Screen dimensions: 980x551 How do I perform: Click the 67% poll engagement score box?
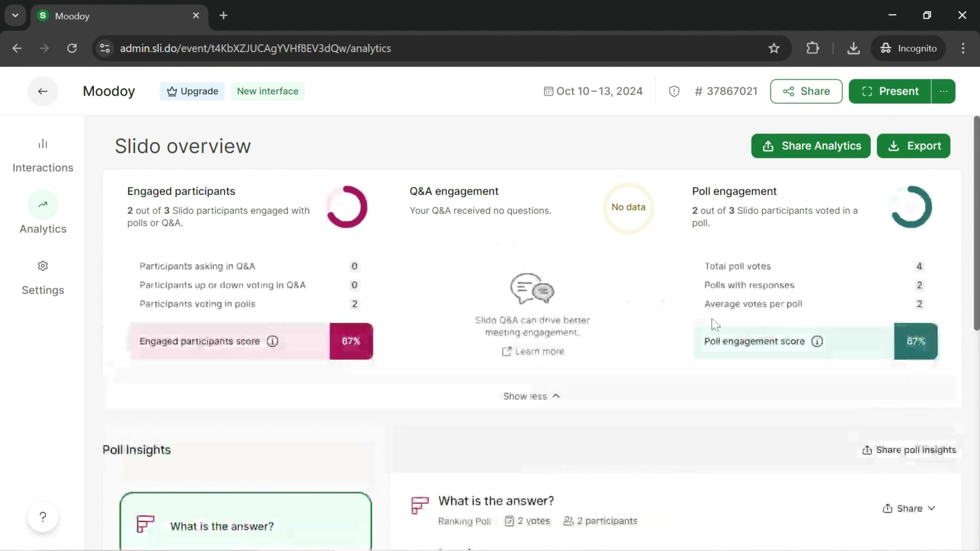pos(916,341)
